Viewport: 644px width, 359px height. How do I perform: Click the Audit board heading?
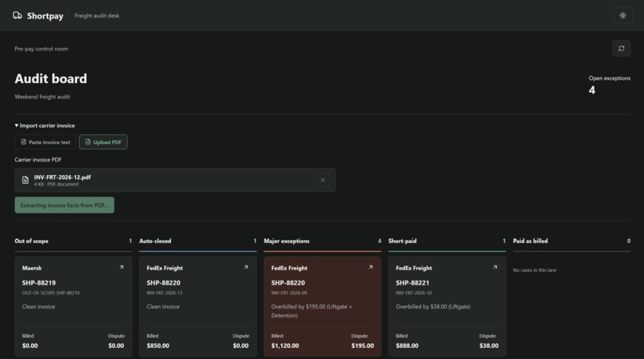click(x=51, y=78)
